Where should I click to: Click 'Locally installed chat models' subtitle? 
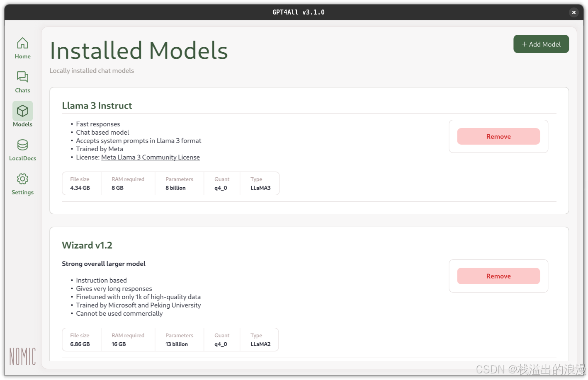tap(92, 71)
